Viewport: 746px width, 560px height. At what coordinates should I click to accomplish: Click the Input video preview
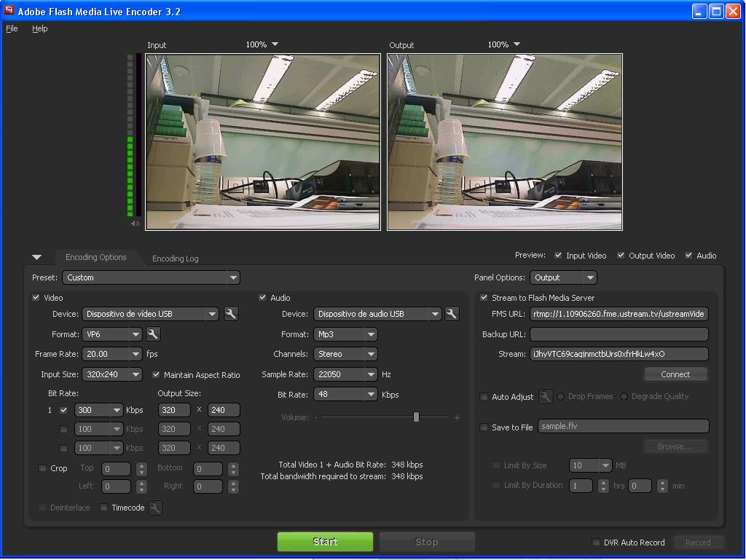click(x=262, y=142)
